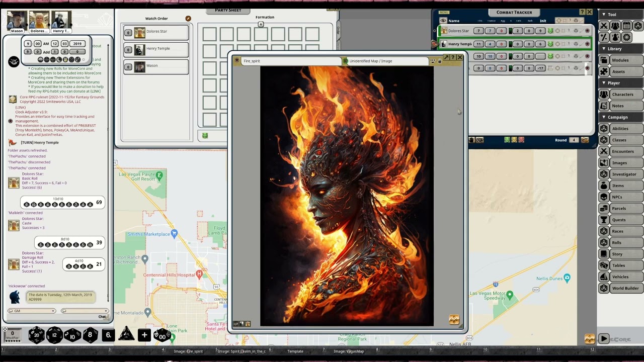Select hotkey slot Image: VegasMap
The width and height of the screenshot is (644, 362).
(x=349, y=351)
